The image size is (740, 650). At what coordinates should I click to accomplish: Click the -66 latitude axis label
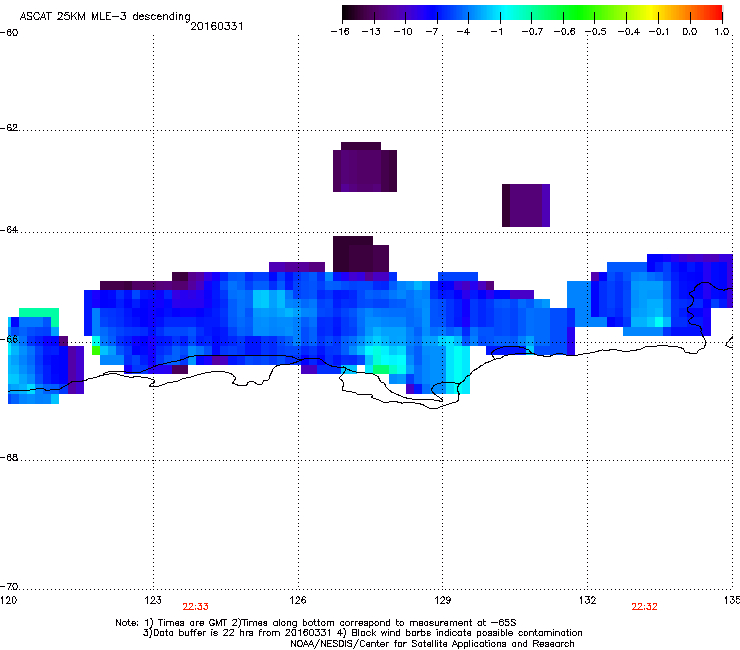(9, 339)
